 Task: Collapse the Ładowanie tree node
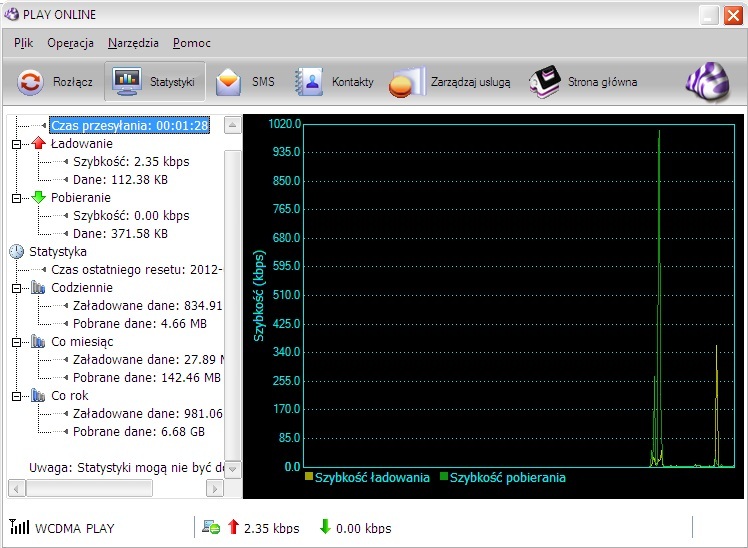click(17, 144)
